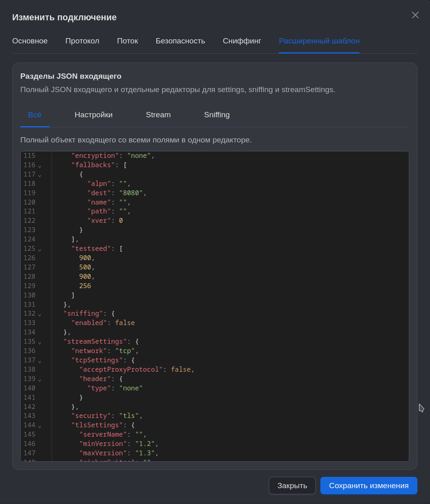Screen dimensions: 430x504
Task: Click the "path" key on line 121
Action: (99, 211)
